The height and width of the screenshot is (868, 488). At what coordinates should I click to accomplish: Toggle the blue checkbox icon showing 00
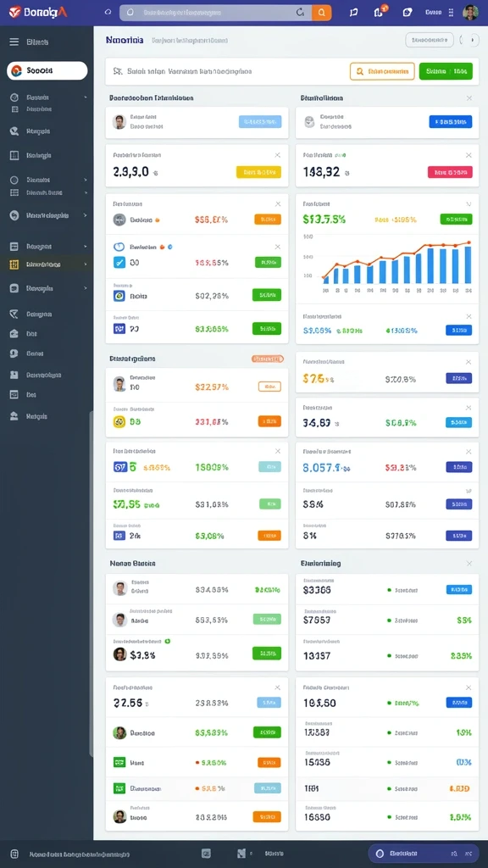pos(119,263)
